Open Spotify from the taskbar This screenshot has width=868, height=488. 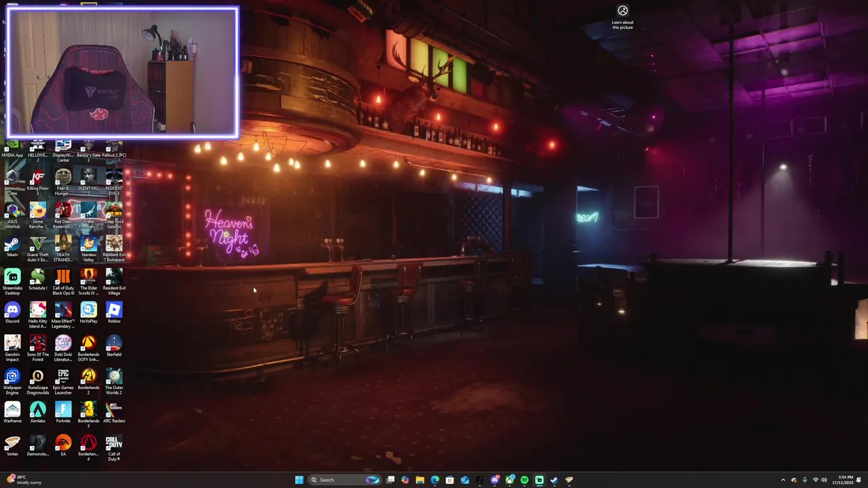point(524,480)
